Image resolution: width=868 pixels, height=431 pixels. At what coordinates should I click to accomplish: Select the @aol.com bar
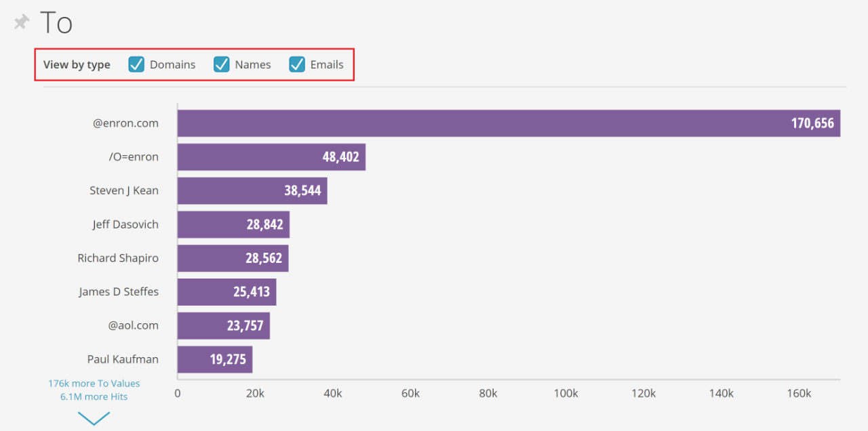point(223,325)
